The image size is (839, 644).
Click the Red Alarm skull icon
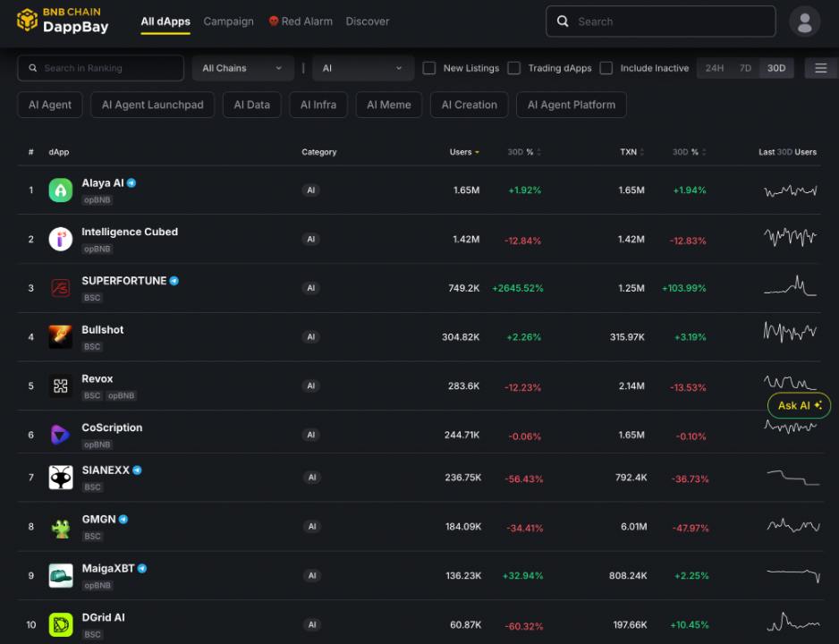click(274, 21)
